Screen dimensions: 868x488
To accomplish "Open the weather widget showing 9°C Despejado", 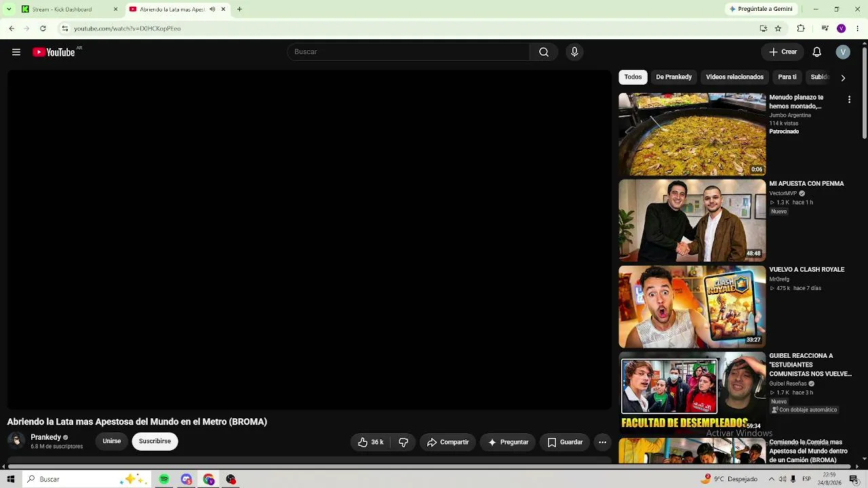I will pyautogui.click(x=730, y=479).
